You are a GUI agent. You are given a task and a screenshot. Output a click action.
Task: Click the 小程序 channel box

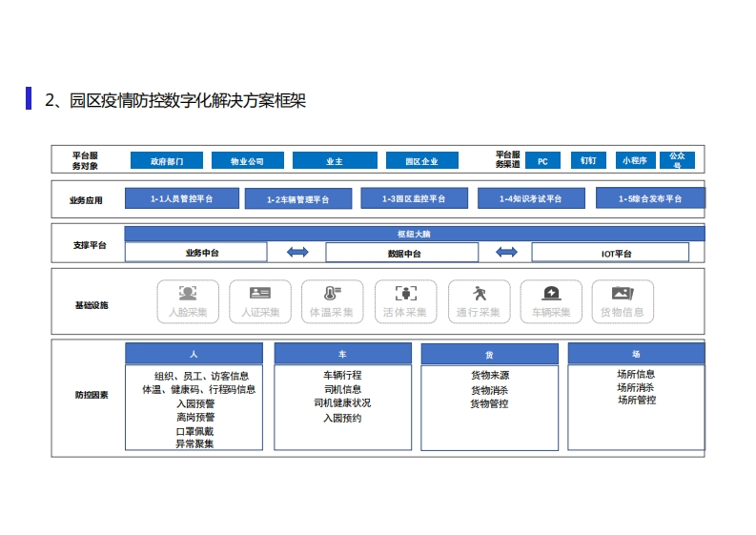tap(636, 160)
